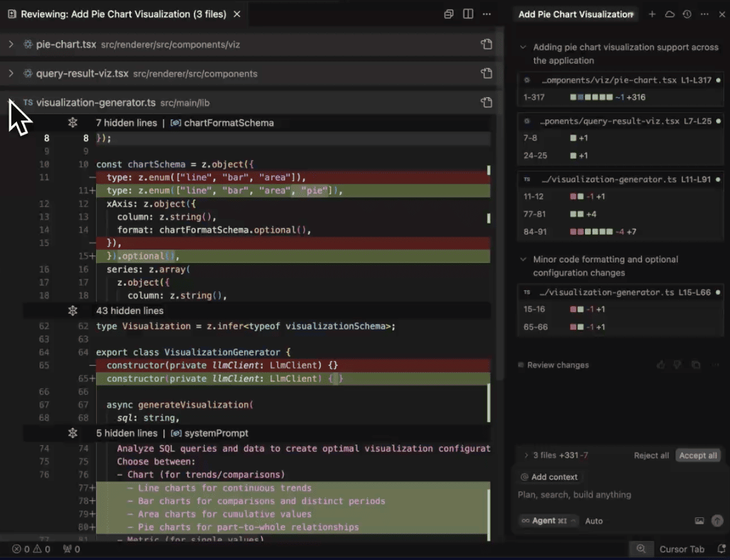Select the Add Pie Chart Visualization chat tab
The width and height of the screenshot is (730, 560).
(x=576, y=14)
